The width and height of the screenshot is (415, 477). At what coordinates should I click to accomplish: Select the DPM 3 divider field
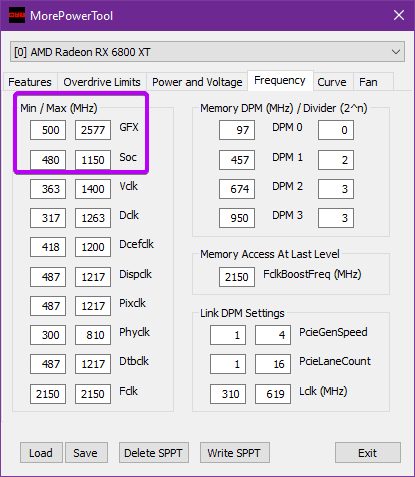click(x=336, y=218)
